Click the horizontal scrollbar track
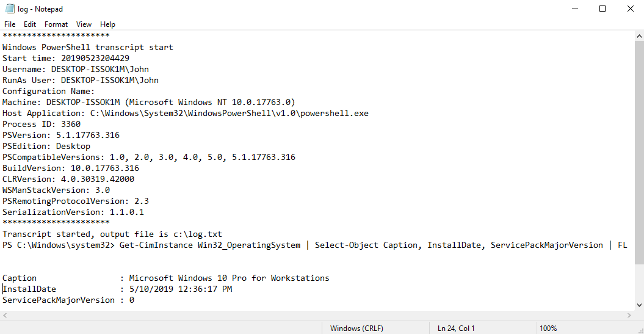644x334 pixels. 317,316
